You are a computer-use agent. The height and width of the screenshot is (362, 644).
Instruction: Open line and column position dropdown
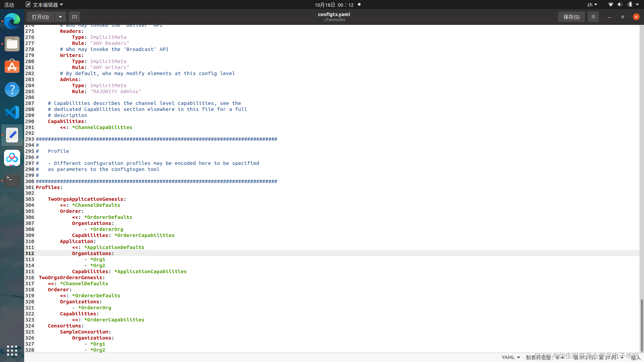click(x=598, y=357)
